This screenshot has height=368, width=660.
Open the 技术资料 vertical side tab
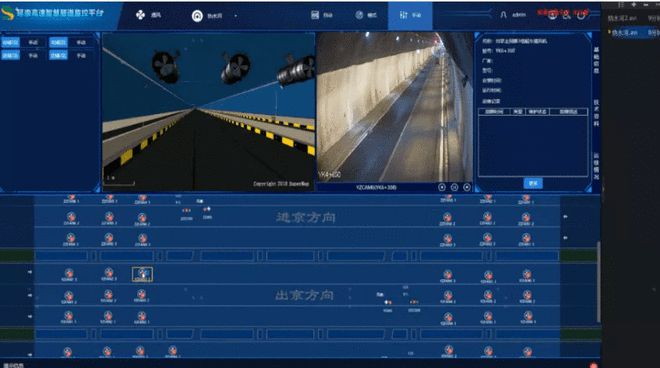596,113
